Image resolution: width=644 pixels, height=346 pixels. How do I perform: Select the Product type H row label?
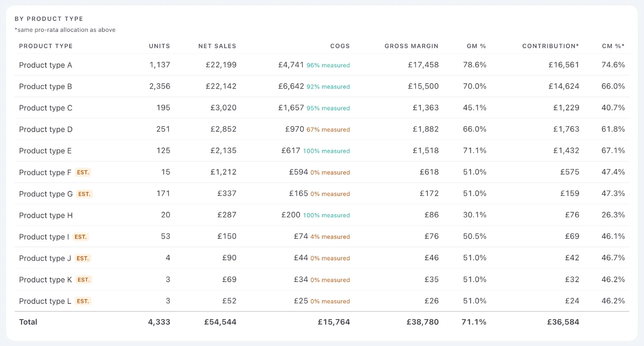[x=46, y=215]
